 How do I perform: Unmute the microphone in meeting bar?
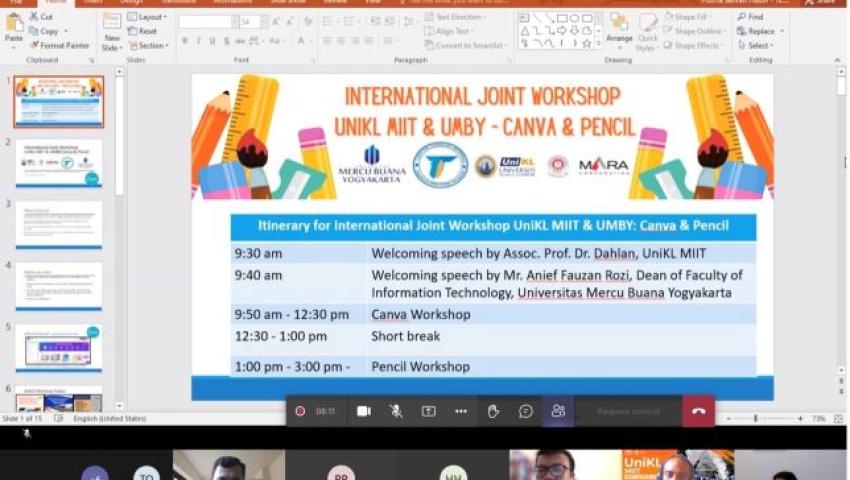click(x=396, y=411)
